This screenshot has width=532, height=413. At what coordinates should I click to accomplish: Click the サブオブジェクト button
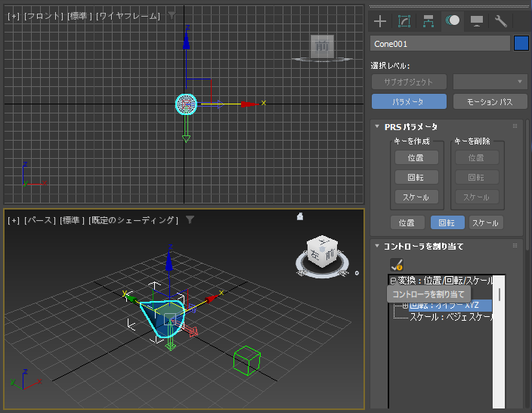click(x=409, y=82)
